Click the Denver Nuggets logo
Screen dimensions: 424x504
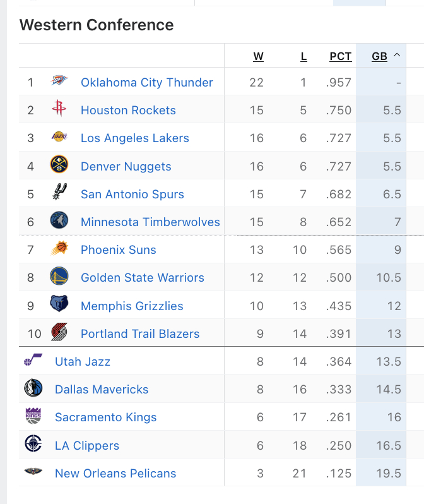point(59,164)
